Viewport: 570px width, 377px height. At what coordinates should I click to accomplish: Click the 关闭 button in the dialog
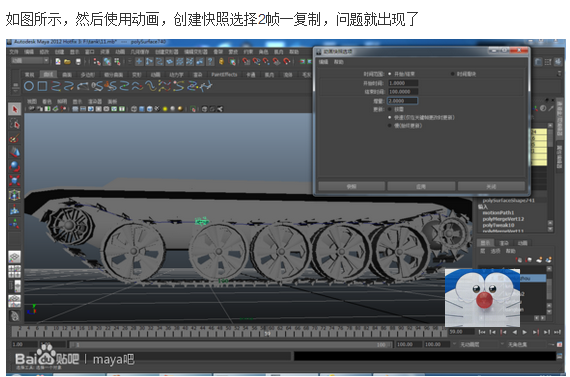(491, 187)
